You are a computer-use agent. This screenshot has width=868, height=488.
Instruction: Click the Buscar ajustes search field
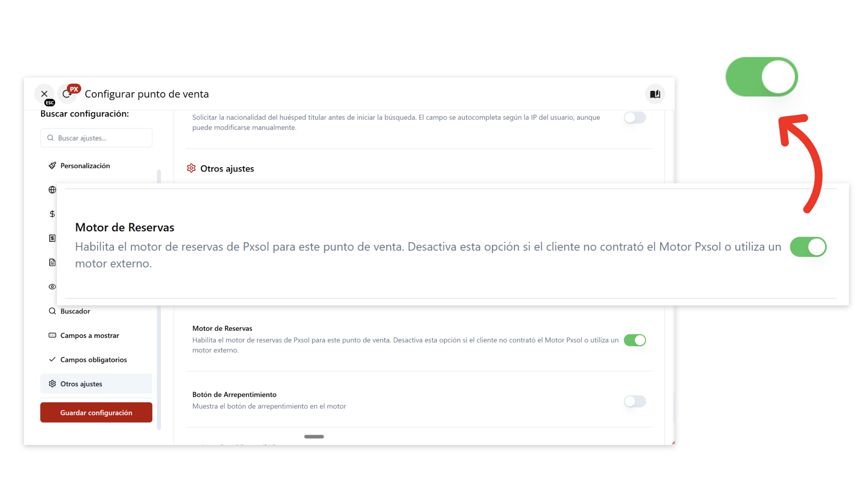(96, 138)
